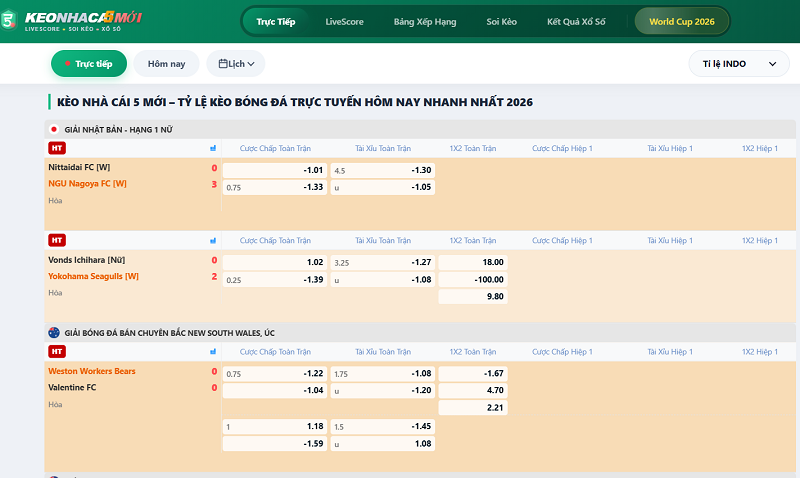
Task: Select draw odds 9.80
Action: pyautogui.click(x=473, y=296)
